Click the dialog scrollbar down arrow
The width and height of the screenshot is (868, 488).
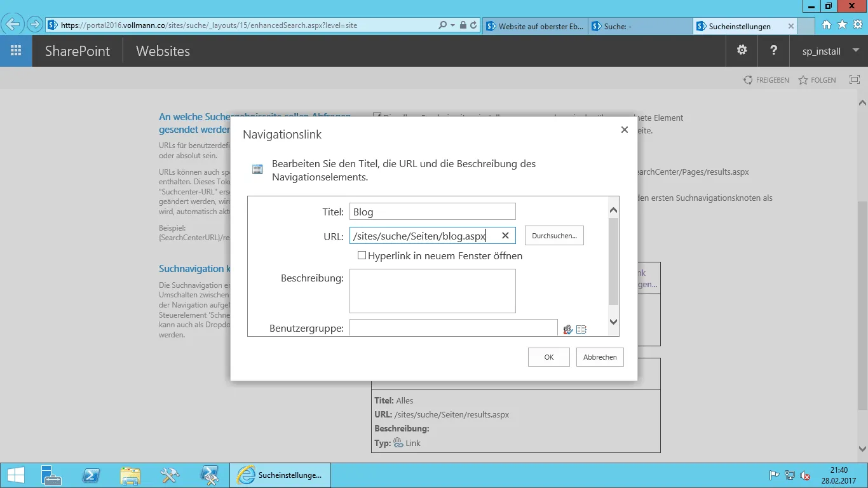613,322
